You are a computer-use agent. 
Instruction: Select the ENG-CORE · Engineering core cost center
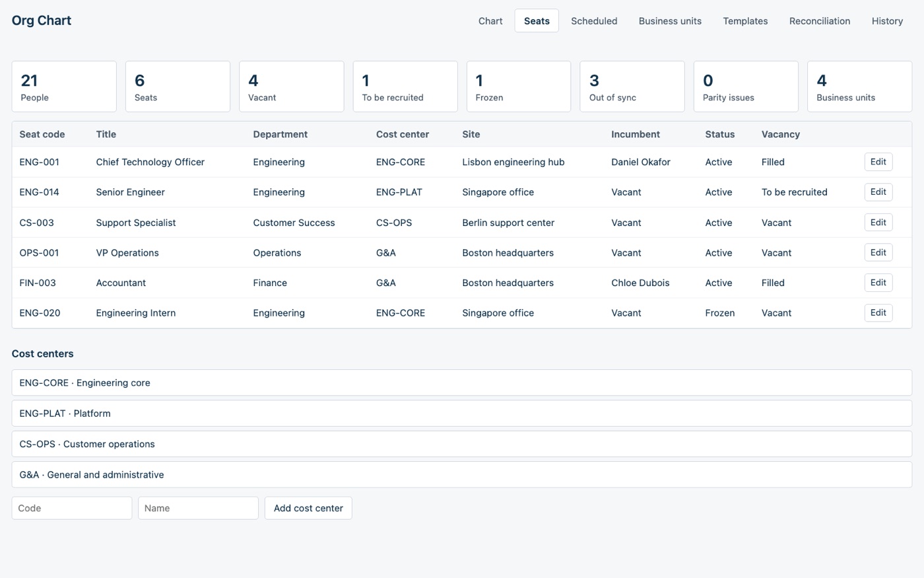(462, 383)
